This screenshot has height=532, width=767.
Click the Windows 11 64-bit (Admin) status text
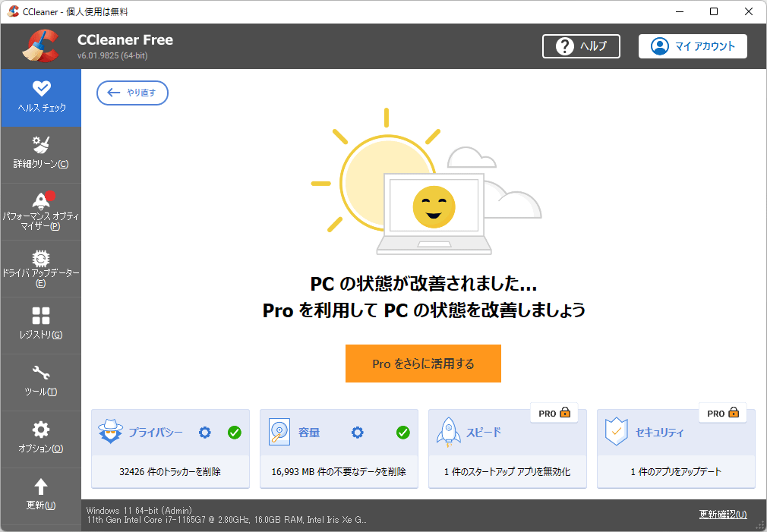[x=139, y=511]
